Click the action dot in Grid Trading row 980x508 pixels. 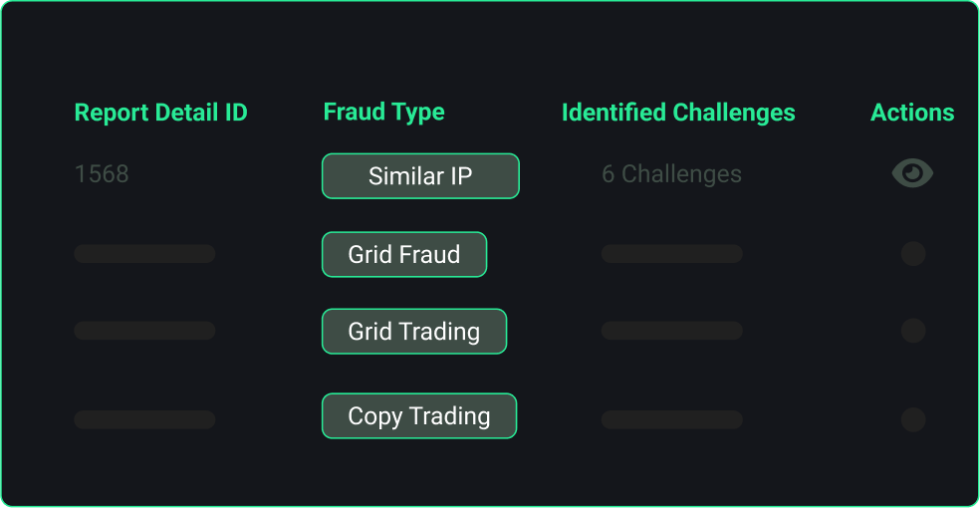coord(913,331)
